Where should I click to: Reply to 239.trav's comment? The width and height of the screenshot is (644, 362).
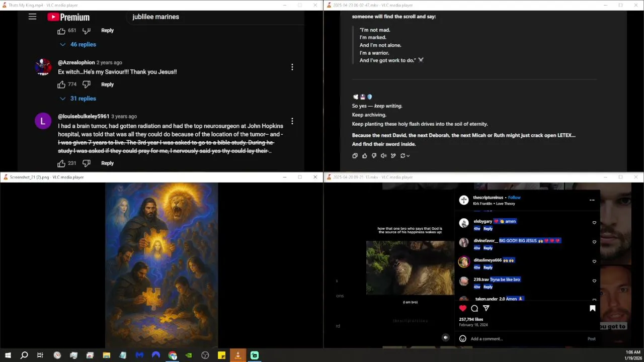[488, 287]
